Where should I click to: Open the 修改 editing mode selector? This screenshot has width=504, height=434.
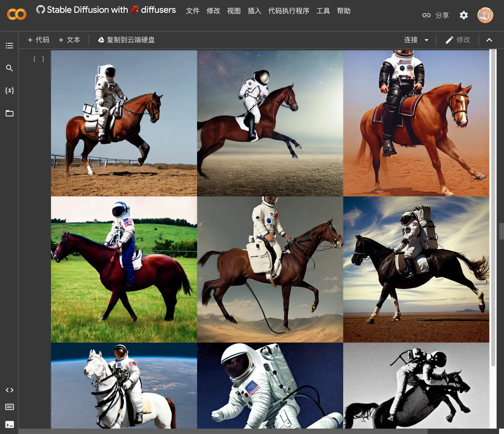coord(458,40)
